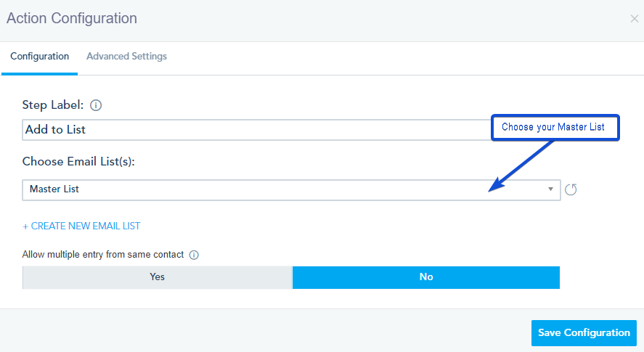The height and width of the screenshot is (352, 644).
Task: Click the plus sign before Create New
Action: point(25,226)
